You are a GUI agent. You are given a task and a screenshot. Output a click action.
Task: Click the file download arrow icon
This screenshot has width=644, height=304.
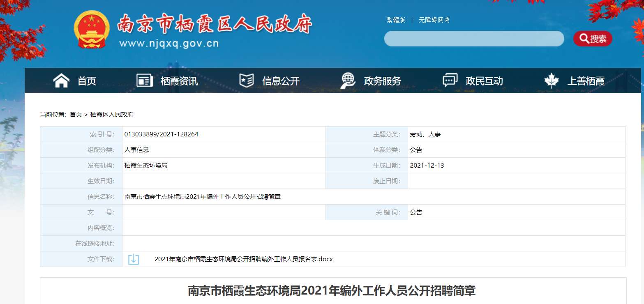pyautogui.click(x=134, y=259)
